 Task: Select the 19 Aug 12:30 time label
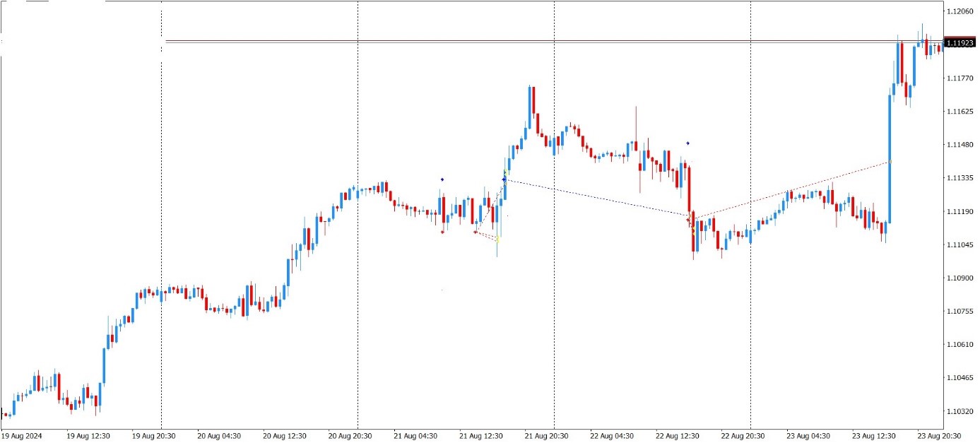click(x=88, y=436)
